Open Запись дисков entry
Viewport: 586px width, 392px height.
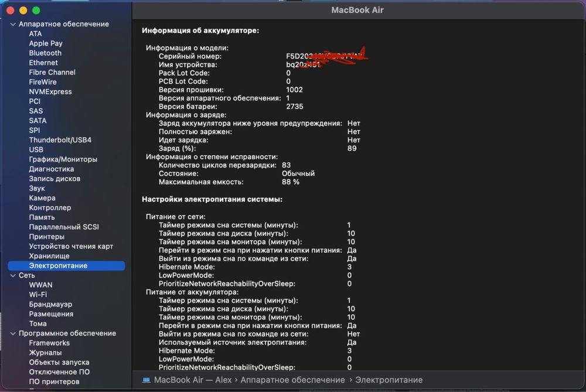coord(54,179)
